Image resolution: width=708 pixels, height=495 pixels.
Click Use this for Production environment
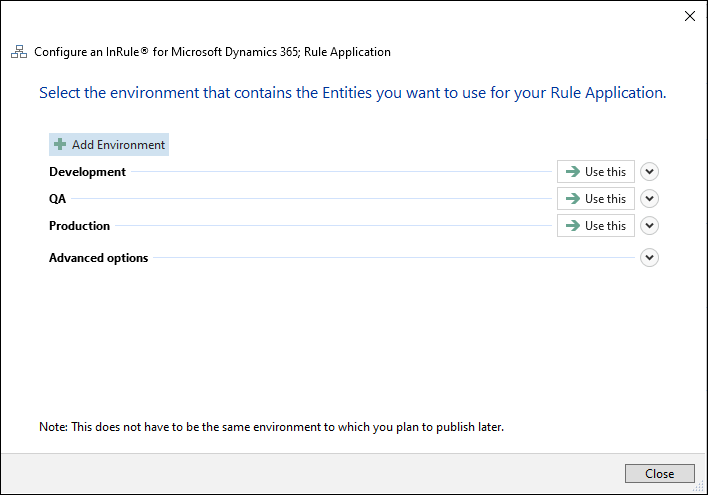point(596,225)
